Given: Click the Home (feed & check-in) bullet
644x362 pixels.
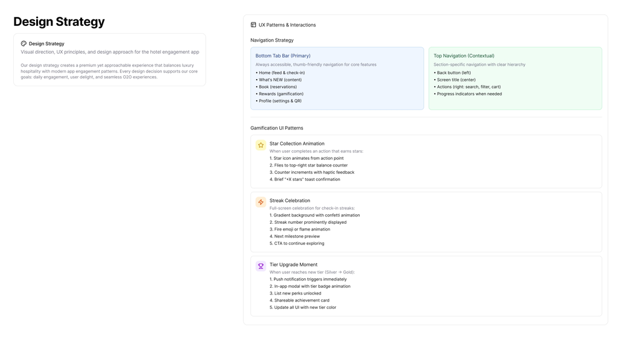Looking at the screenshot, I should pos(281,72).
